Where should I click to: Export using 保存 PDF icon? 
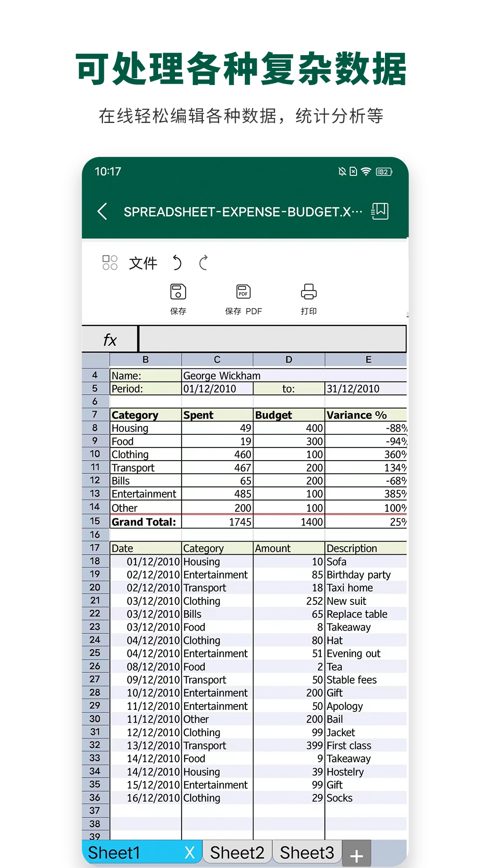click(x=244, y=298)
